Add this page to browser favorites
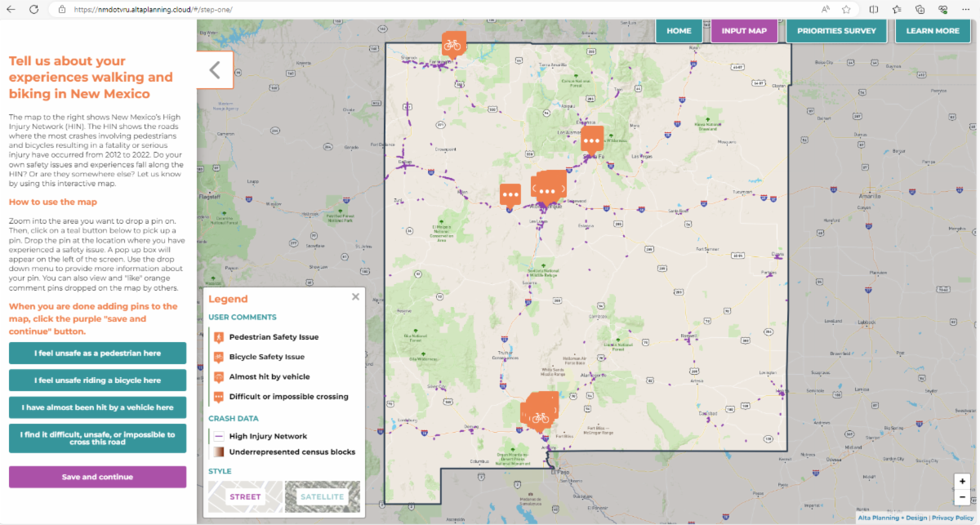The width and height of the screenshot is (980, 525). 846,9
